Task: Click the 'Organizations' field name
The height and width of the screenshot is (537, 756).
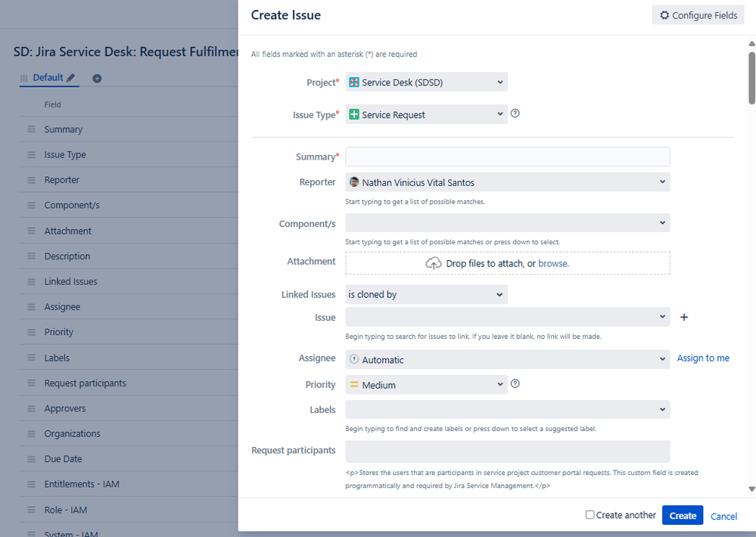Action: pos(73,434)
